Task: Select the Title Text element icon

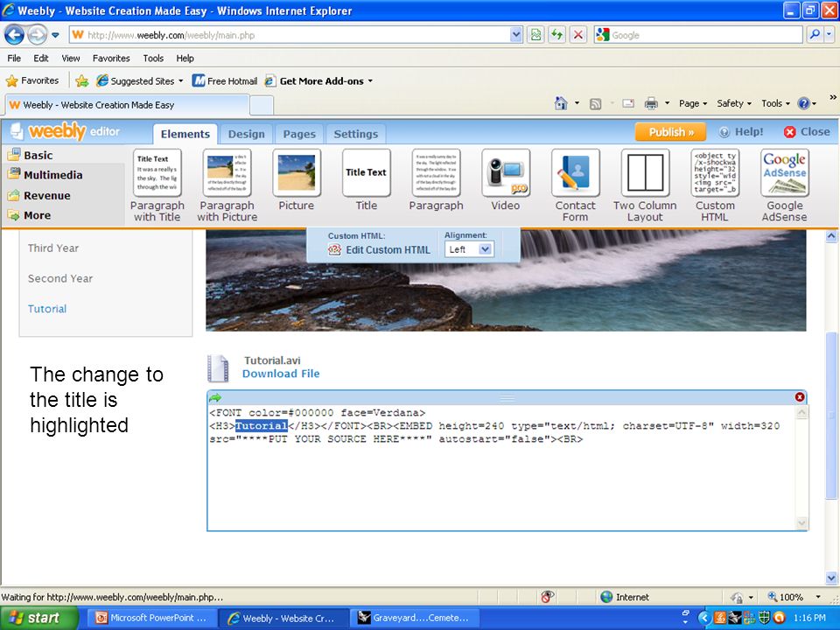Action: (367, 173)
